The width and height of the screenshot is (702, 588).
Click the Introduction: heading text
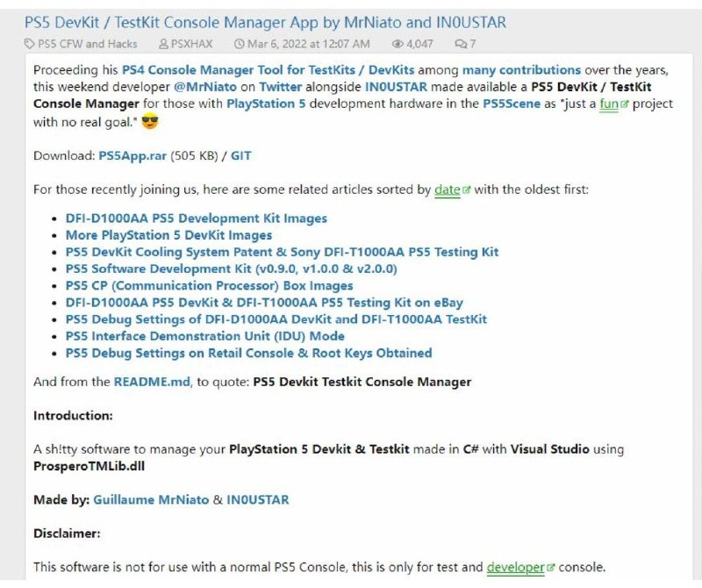pyautogui.click(x=73, y=416)
